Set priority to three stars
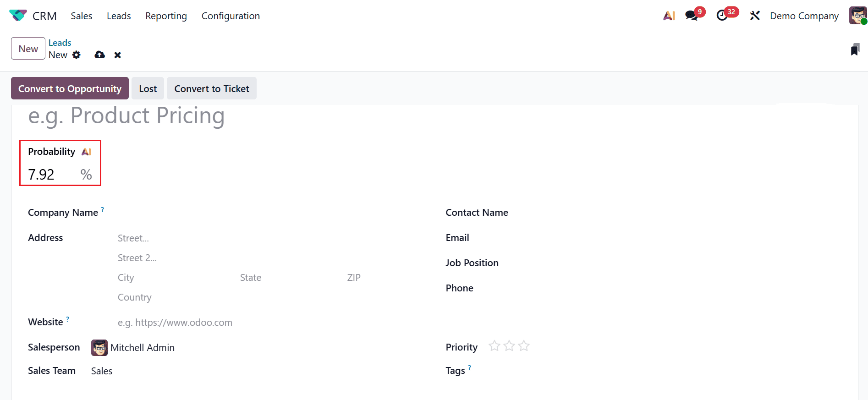Image resolution: width=868 pixels, height=400 pixels. point(524,346)
